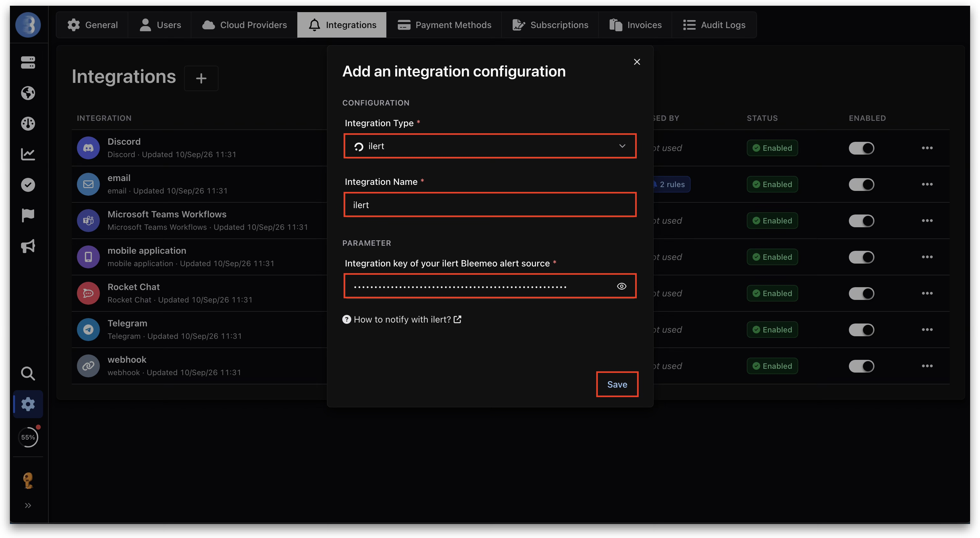Switch to the Users tab
Screen dimensions: 980x538
pyautogui.click(x=160, y=25)
